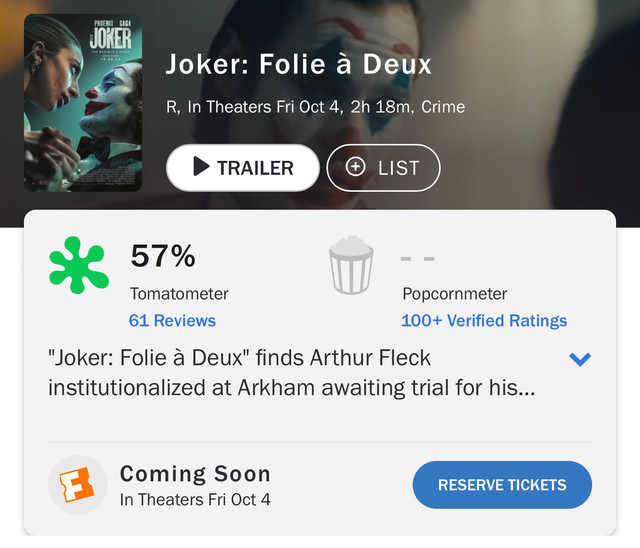640x548 pixels.
Task: Click the Coming Soon heading
Action: (195, 474)
